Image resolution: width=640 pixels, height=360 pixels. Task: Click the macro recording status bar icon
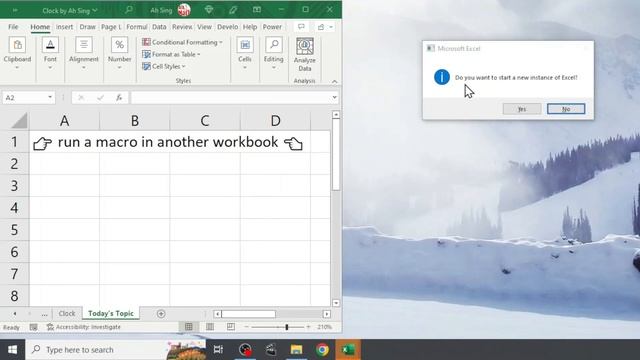coord(33,327)
